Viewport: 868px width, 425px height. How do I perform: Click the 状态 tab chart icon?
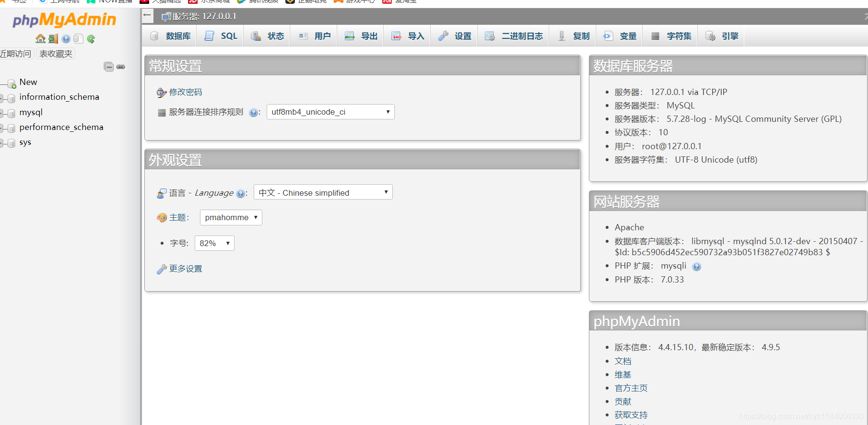coord(256,36)
